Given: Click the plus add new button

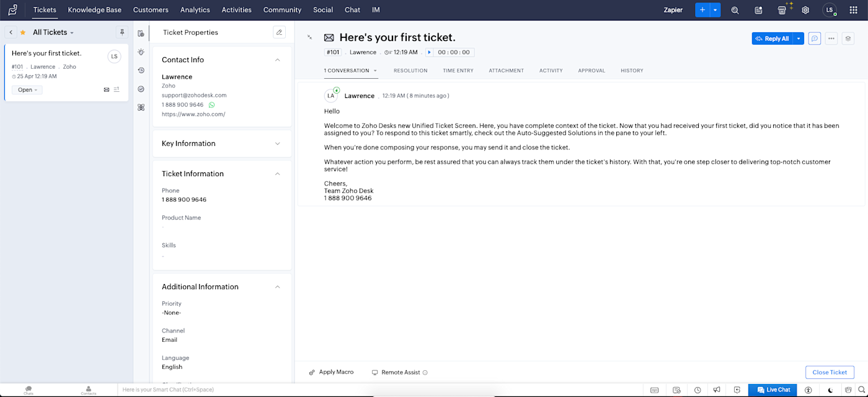Looking at the screenshot, I should pos(702,10).
